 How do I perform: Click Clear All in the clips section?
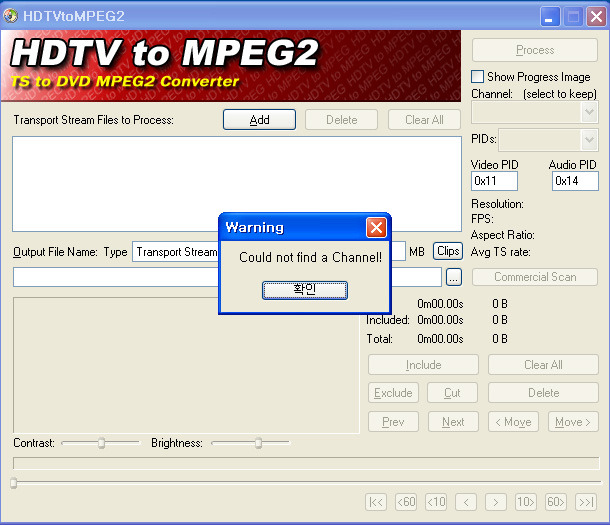click(x=543, y=365)
